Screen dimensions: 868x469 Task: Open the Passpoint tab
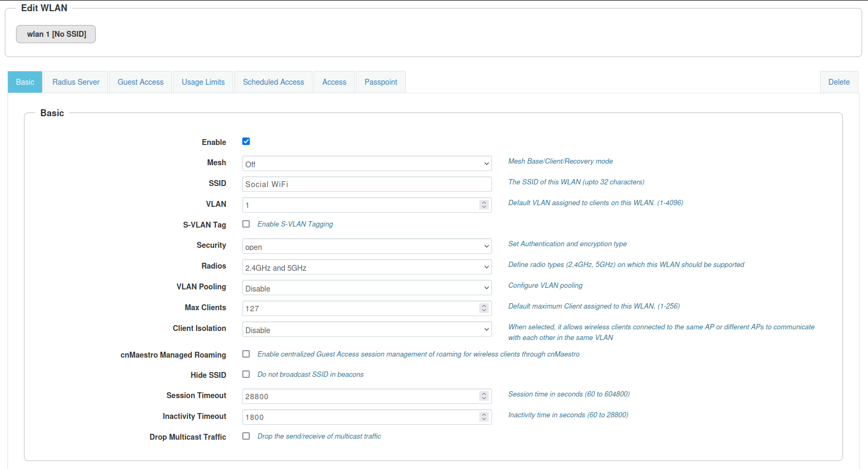381,82
